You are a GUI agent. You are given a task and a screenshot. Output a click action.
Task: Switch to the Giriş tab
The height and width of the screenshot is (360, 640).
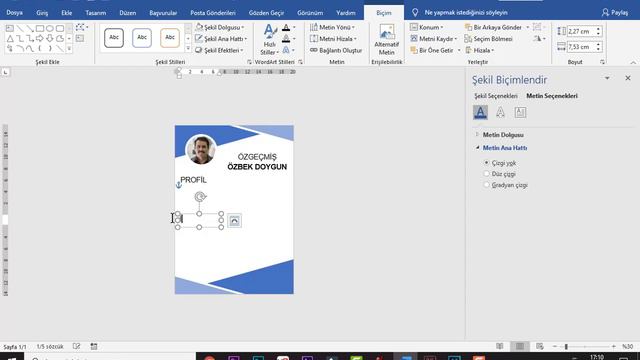click(x=42, y=13)
